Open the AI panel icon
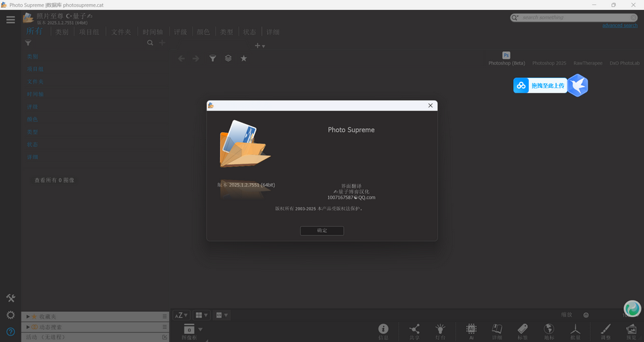The width and height of the screenshot is (644, 342). point(471,331)
